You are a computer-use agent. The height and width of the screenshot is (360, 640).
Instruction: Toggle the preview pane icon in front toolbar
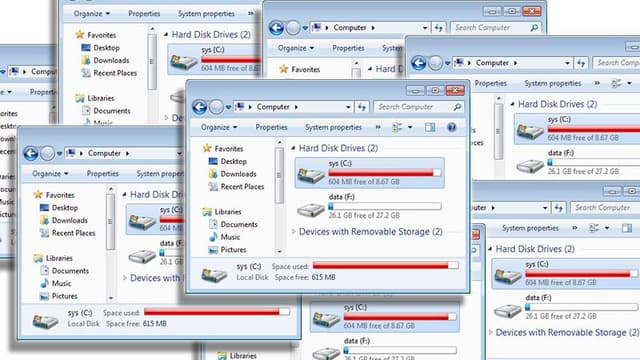pyautogui.click(x=430, y=127)
